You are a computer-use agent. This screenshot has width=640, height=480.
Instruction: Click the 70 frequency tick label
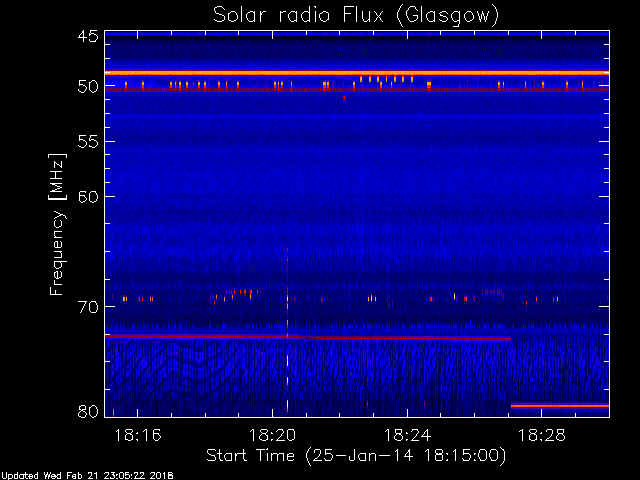pyautogui.click(x=88, y=307)
